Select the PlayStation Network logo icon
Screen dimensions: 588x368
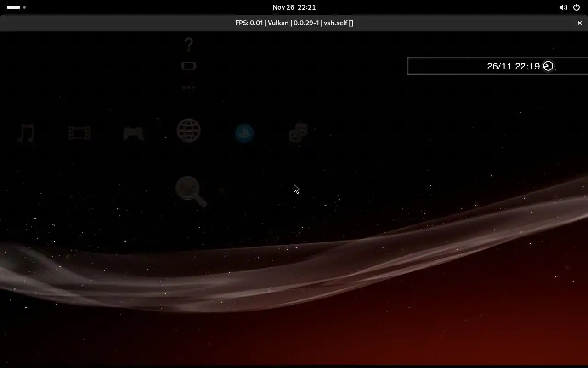pos(245,133)
